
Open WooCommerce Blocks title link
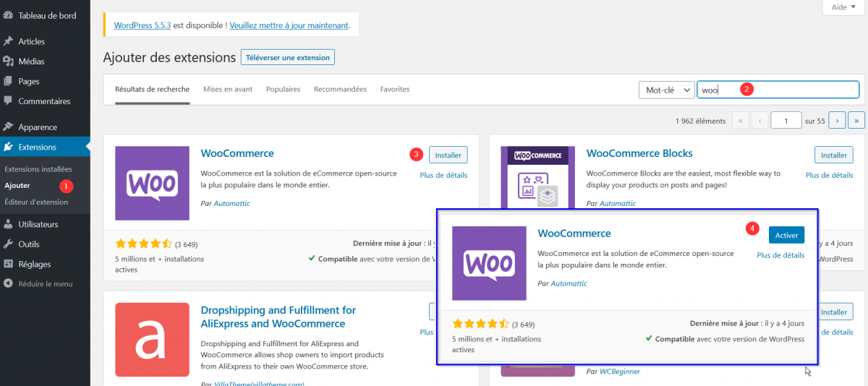click(x=639, y=153)
